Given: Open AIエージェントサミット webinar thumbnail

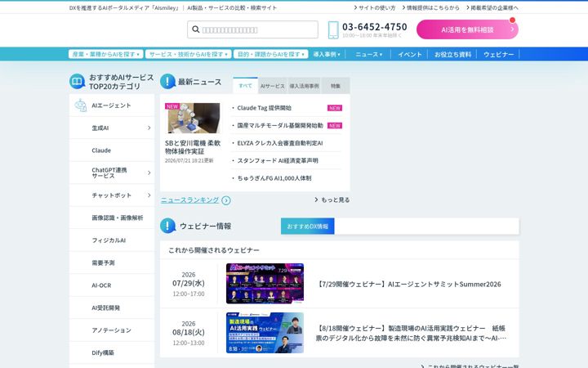Looking at the screenshot, I should [x=265, y=284].
